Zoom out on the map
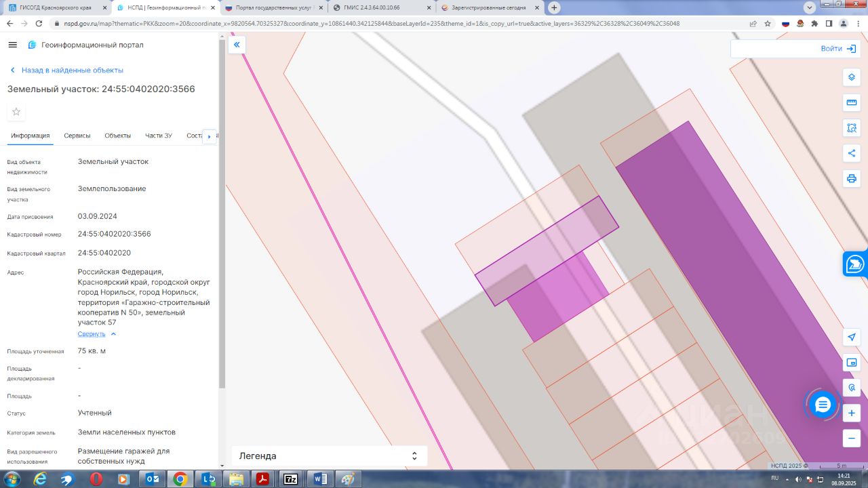Viewport: 868px width, 488px height. [852, 438]
